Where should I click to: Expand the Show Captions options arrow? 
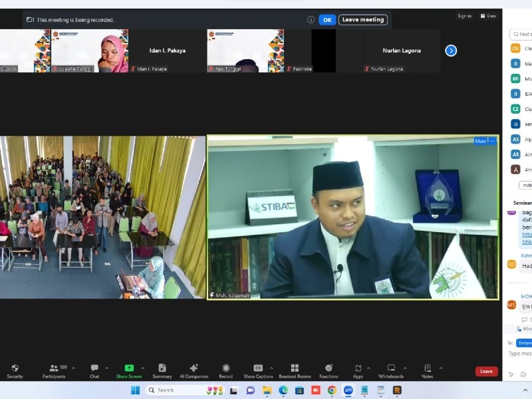coord(271,368)
